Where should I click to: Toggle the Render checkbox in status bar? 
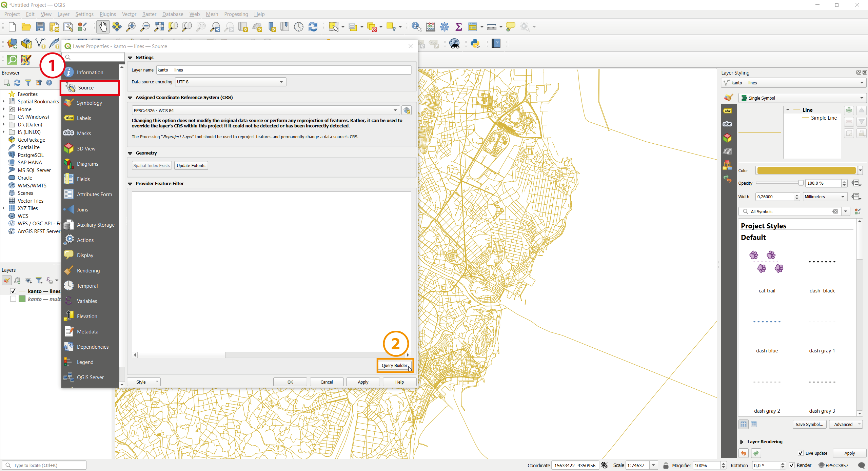pyautogui.click(x=792, y=465)
